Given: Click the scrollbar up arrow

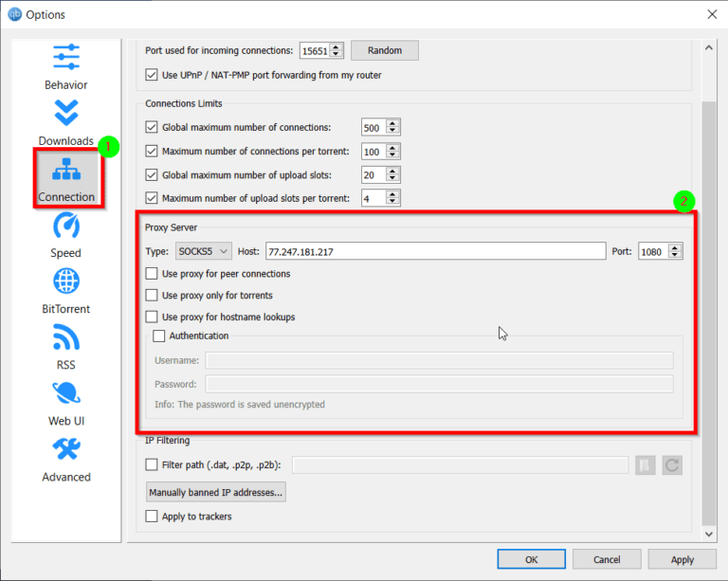Looking at the screenshot, I should tap(708, 47).
